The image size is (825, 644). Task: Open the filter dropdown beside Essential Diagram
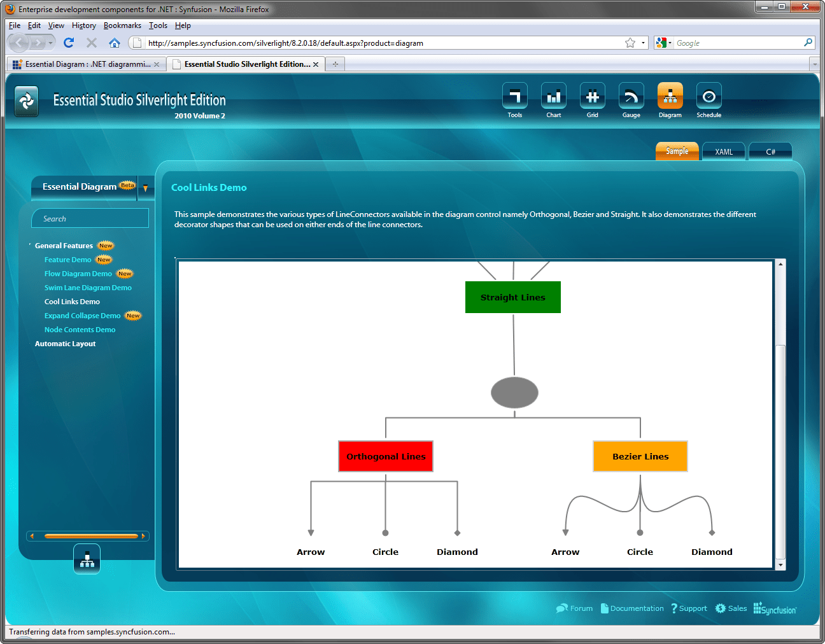coord(146,188)
